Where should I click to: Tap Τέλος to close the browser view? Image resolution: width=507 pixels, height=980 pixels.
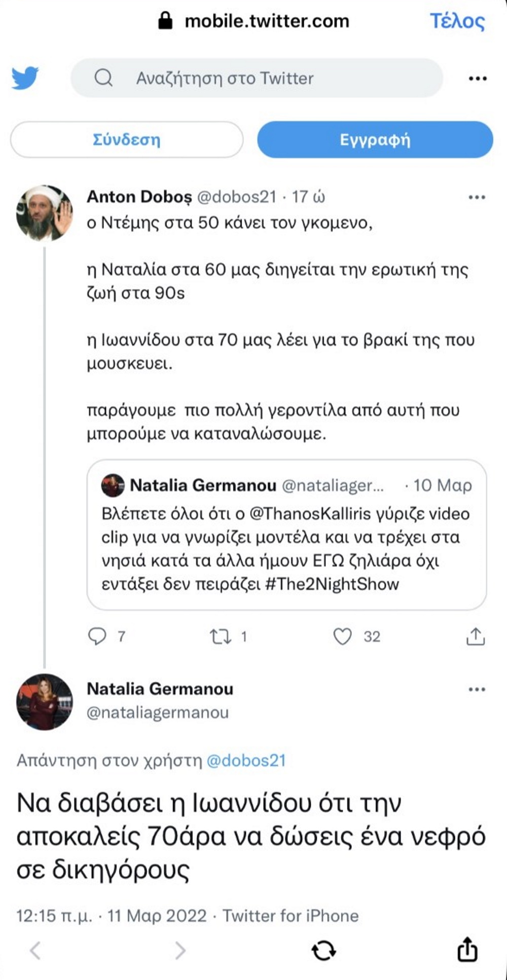click(x=457, y=21)
